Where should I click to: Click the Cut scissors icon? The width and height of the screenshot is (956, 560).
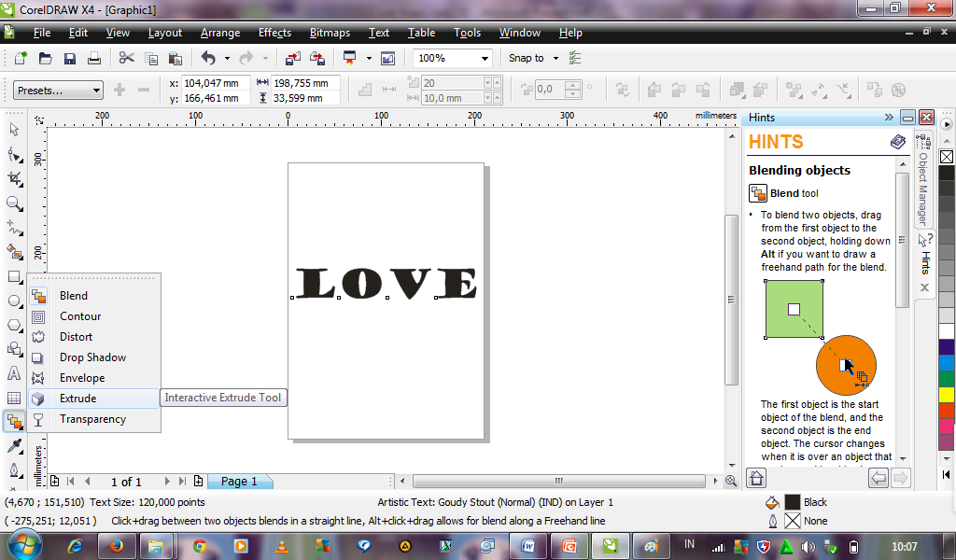[126, 59]
